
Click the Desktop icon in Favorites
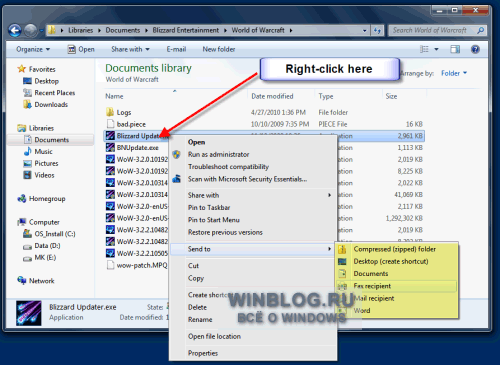click(27, 81)
